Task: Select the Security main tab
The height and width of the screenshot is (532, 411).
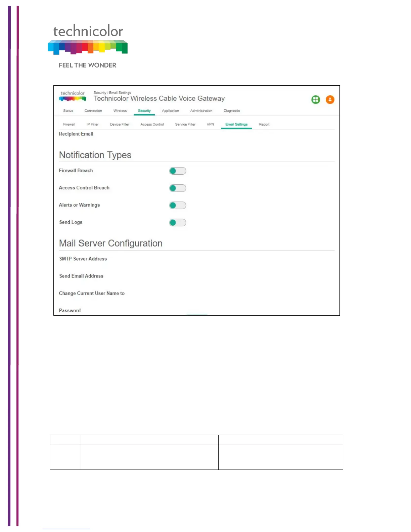Action: [x=144, y=111]
